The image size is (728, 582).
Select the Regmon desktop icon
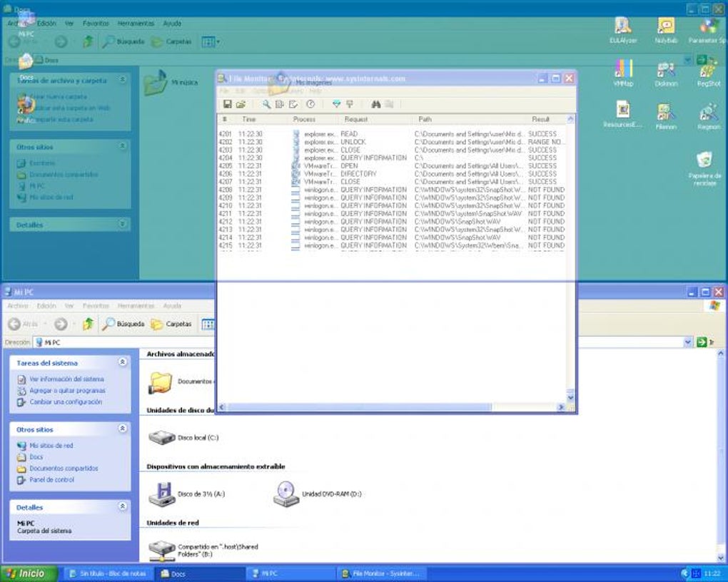709,117
